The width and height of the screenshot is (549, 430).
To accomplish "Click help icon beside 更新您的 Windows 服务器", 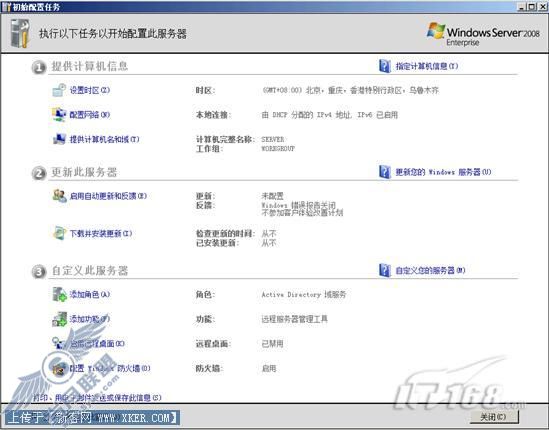I will click(385, 172).
